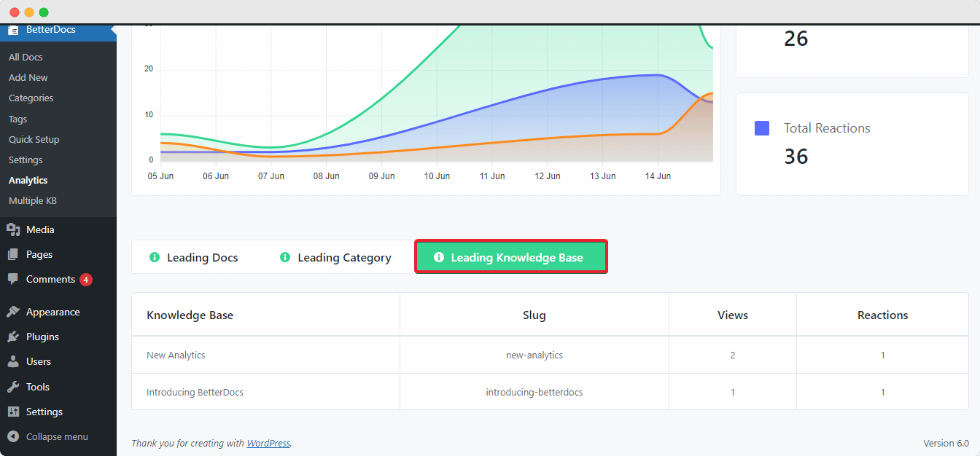Select Multiple KB in the BetterDocs menu
The width and height of the screenshot is (980, 456).
point(32,200)
